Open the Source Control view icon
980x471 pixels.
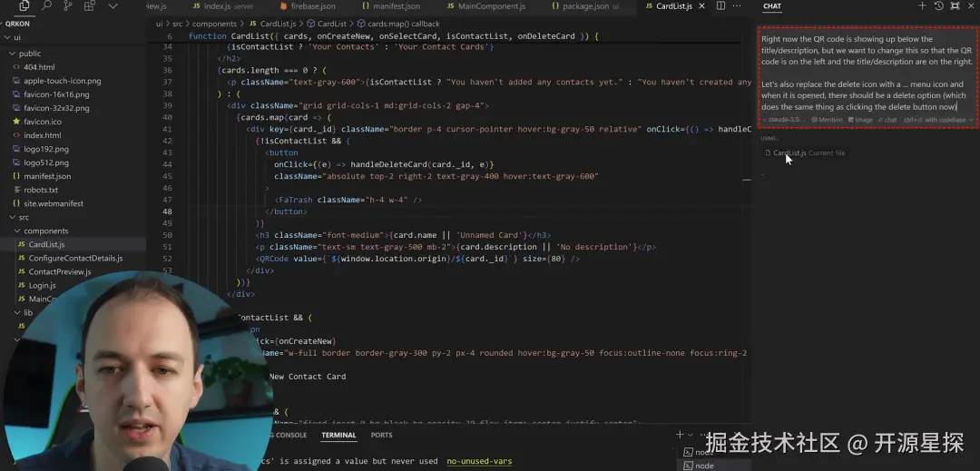(x=67, y=6)
